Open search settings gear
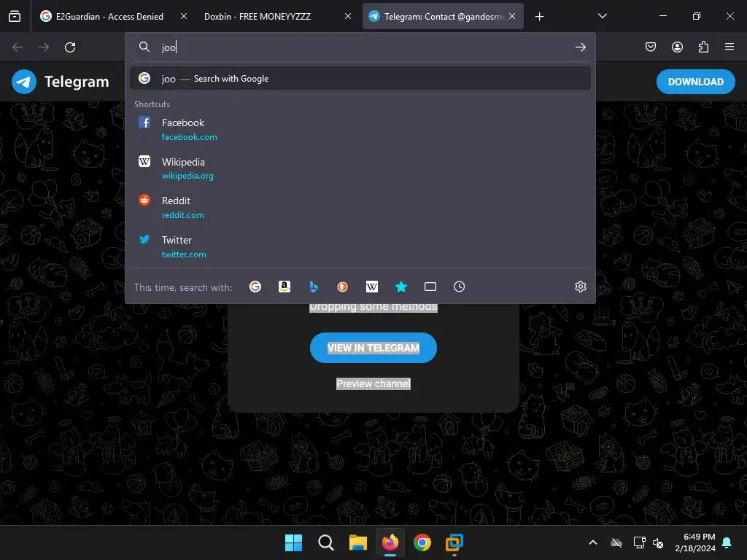 (x=580, y=287)
